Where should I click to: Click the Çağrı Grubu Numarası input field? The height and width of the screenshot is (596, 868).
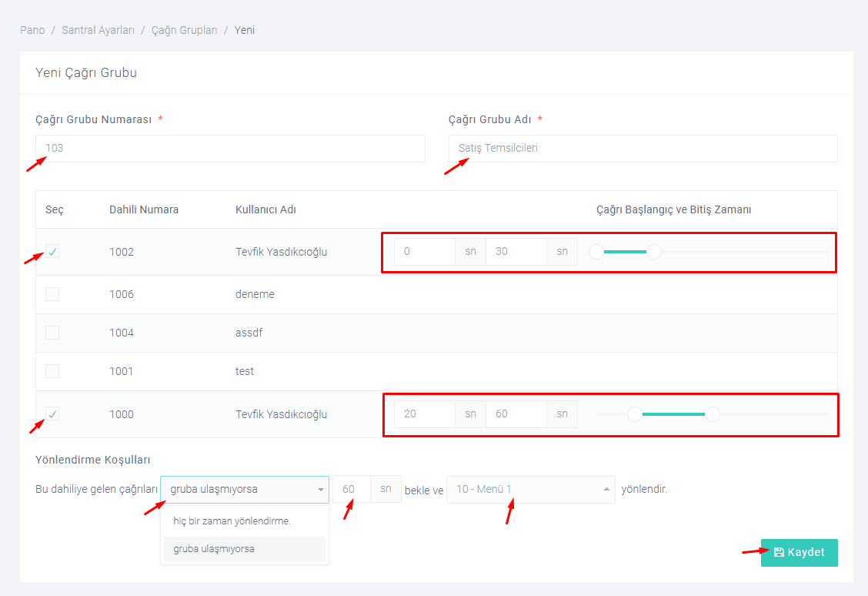point(230,149)
